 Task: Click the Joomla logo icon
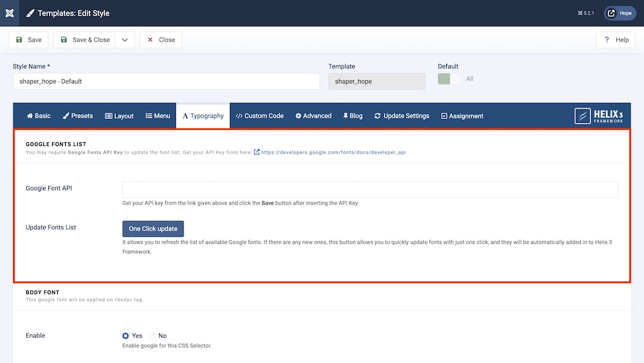tap(9, 13)
